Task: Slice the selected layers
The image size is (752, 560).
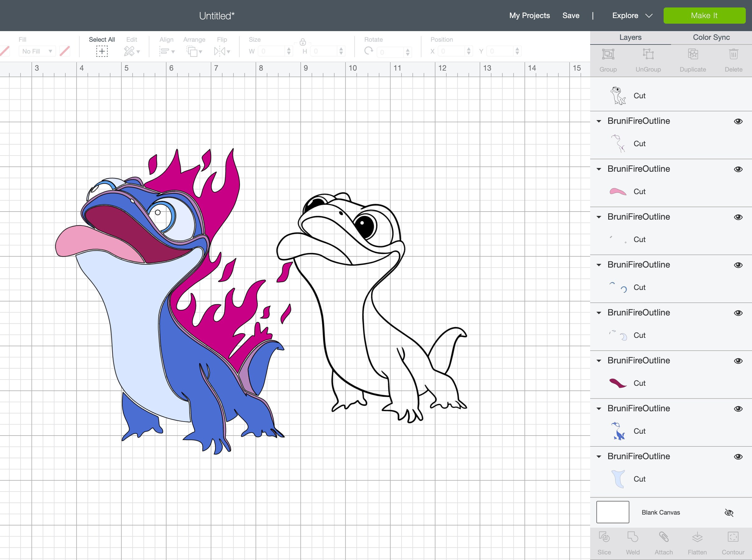Action: pyautogui.click(x=605, y=542)
